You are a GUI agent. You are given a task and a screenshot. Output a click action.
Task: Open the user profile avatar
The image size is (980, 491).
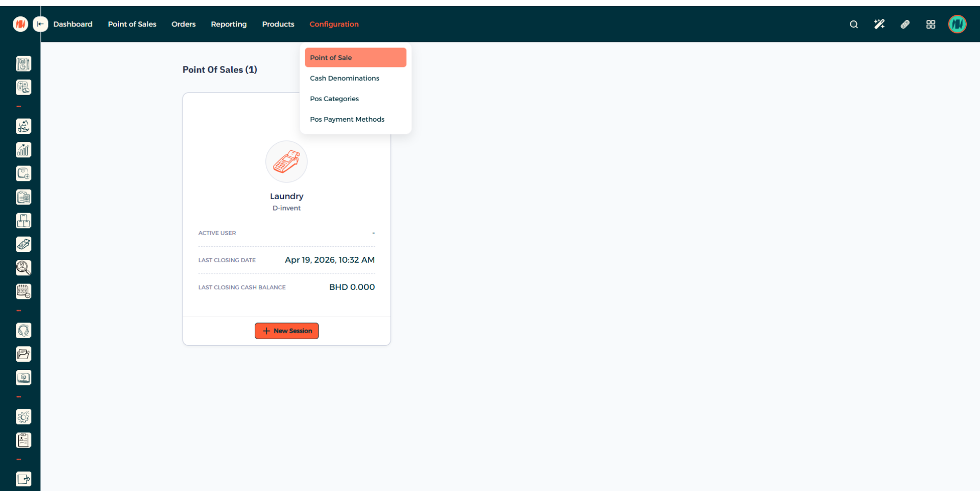coord(957,24)
